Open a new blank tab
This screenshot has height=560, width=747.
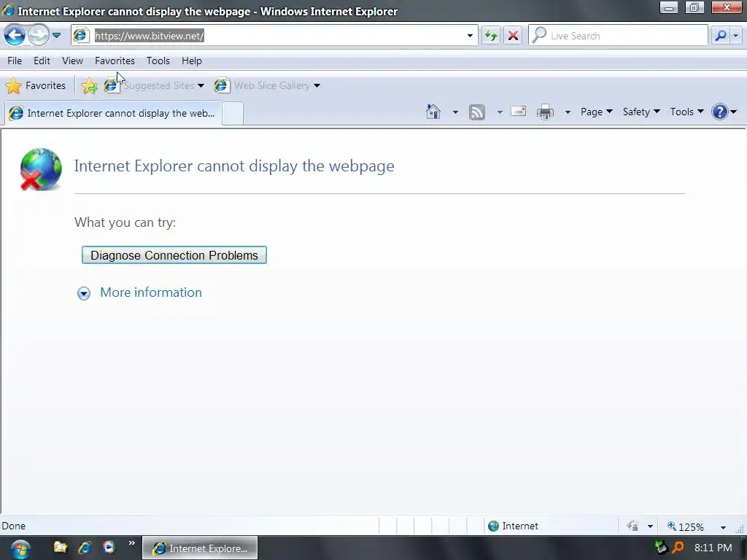pyautogui.click(x=233, y=113)
